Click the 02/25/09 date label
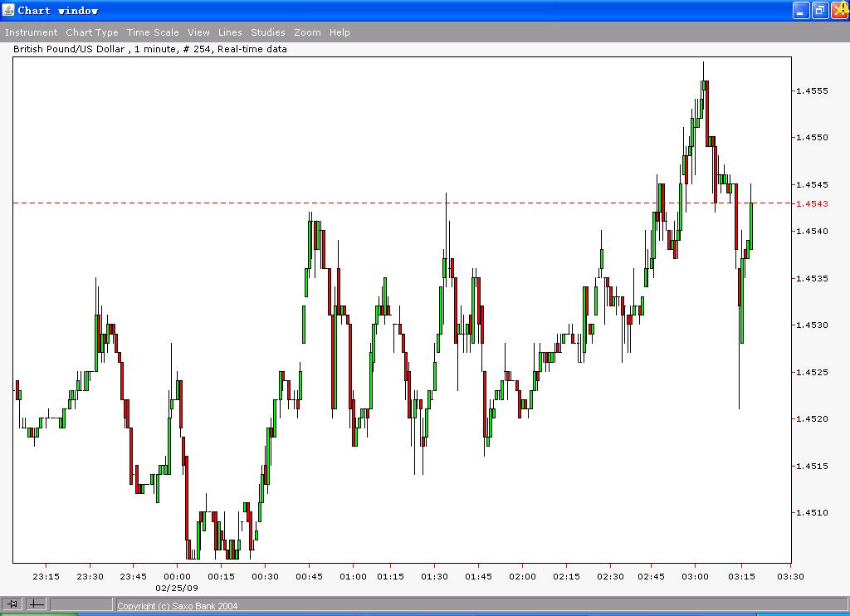The width and height of the screenshot is (850, 616). click(177, 588)
